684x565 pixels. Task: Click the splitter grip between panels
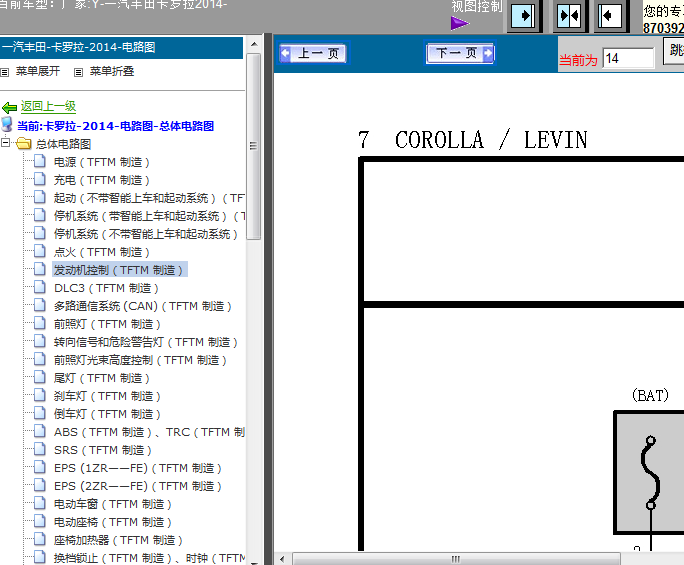268,299
